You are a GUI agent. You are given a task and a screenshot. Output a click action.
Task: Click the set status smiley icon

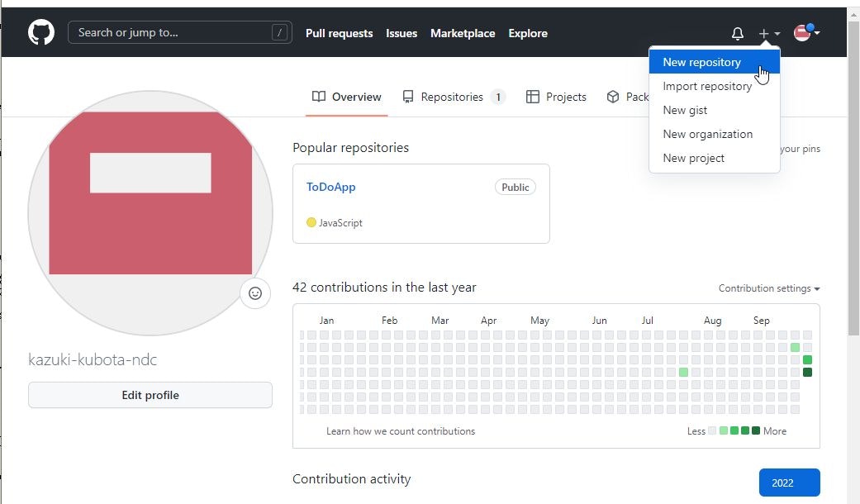(x=255, y=293)
